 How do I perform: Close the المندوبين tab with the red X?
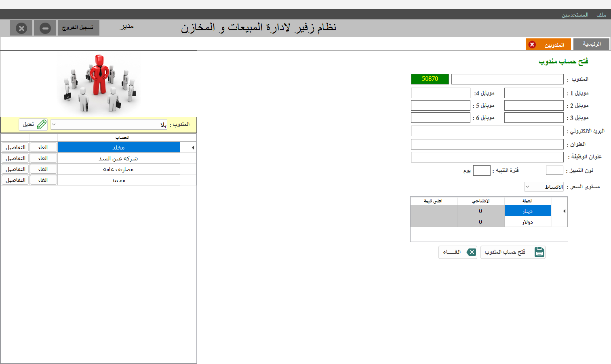click(532, 44)
